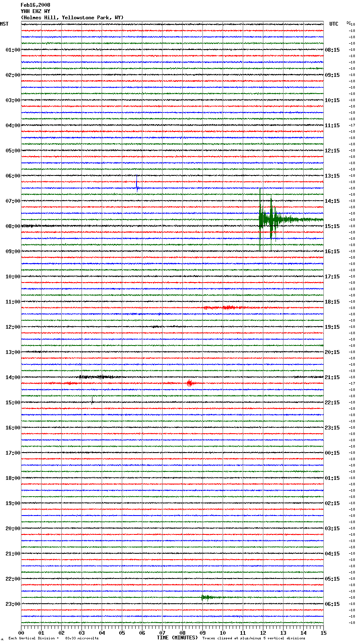Click the 18:15 UTC time label
357x644 pixels.
pyautogui.click(x=332, y=302)
